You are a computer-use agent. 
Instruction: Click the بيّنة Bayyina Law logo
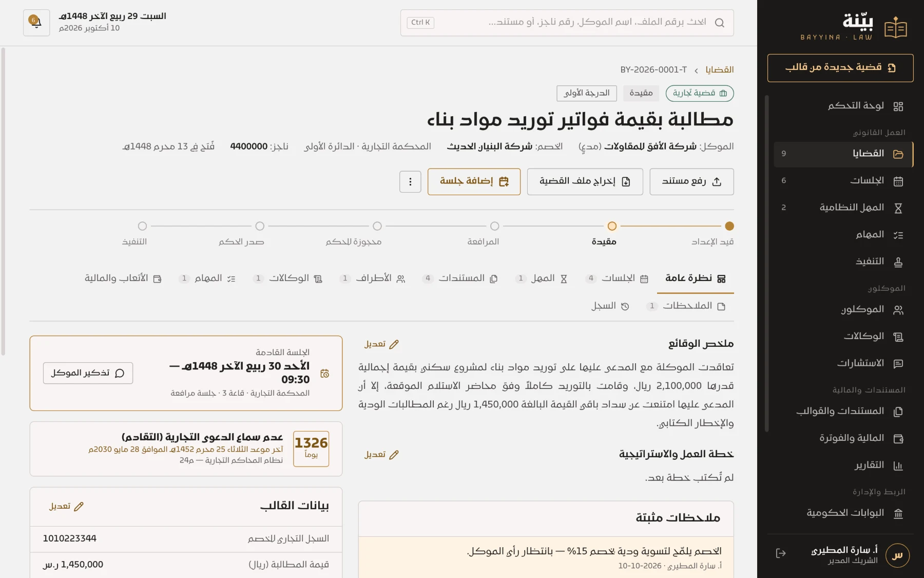(x=855, y=27)
